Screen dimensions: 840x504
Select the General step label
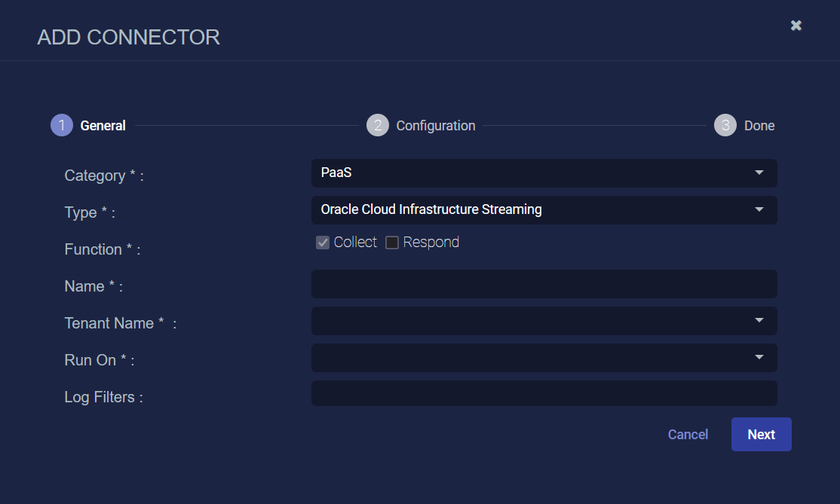coord(103,126)
